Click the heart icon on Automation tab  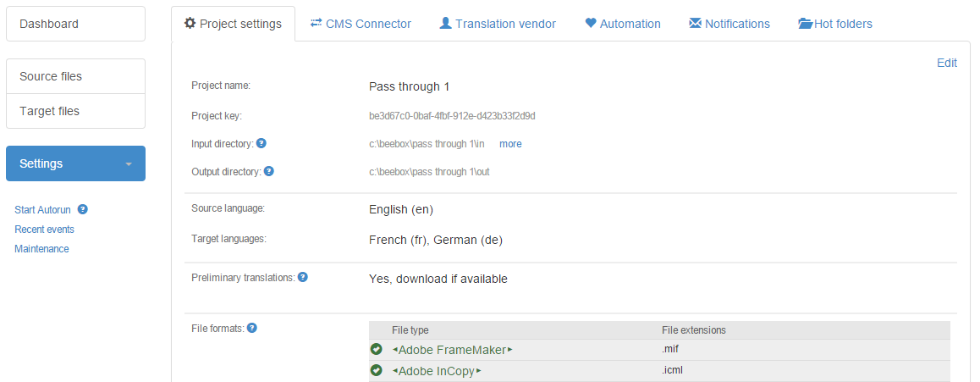pyautogui.click(x=591, y=24)
